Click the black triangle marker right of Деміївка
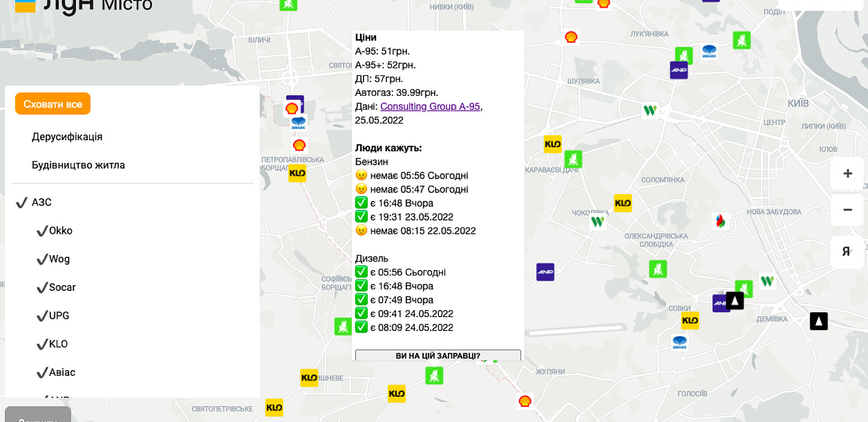 click(819, 321)
